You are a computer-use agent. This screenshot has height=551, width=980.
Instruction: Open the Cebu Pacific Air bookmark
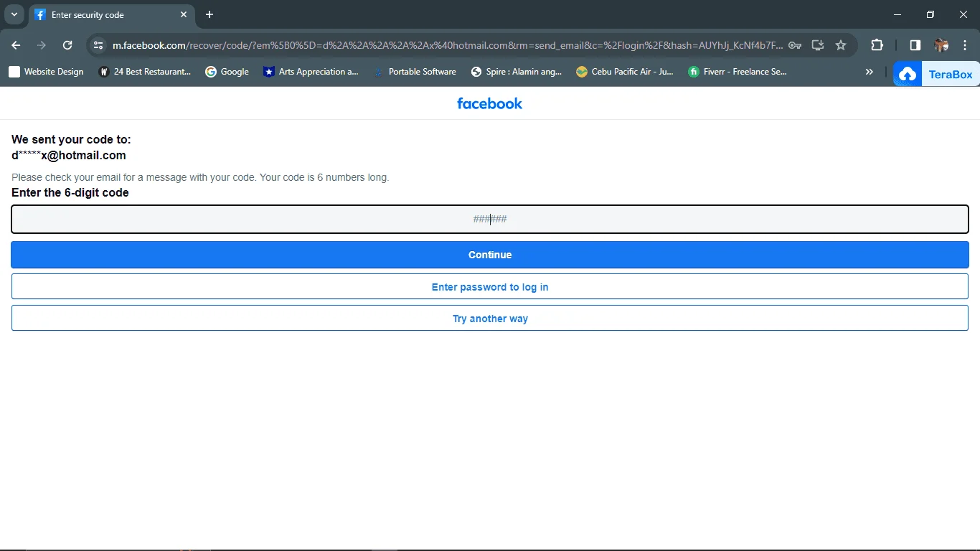click(x=625, y=72)
